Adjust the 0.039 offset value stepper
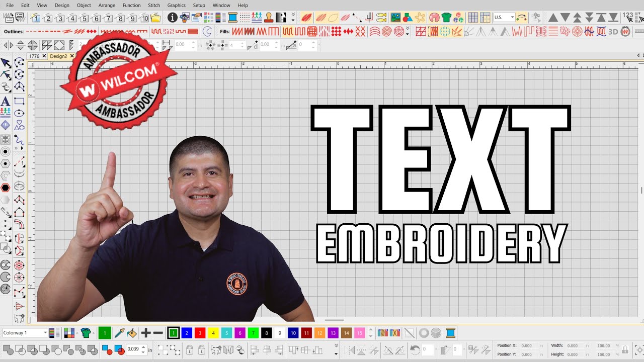Viewport: 644px width, 362px height. 144,349
